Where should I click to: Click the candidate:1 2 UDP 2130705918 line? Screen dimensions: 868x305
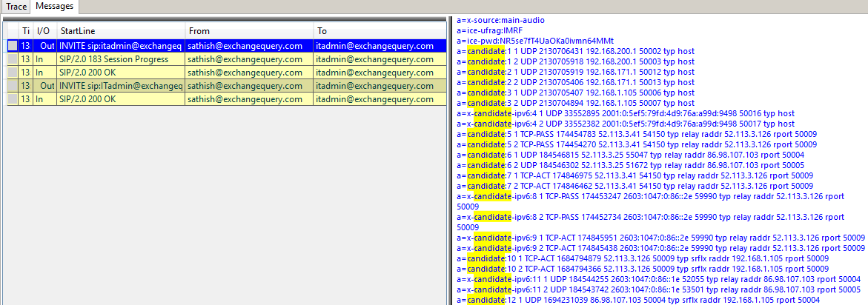[576, 61]
